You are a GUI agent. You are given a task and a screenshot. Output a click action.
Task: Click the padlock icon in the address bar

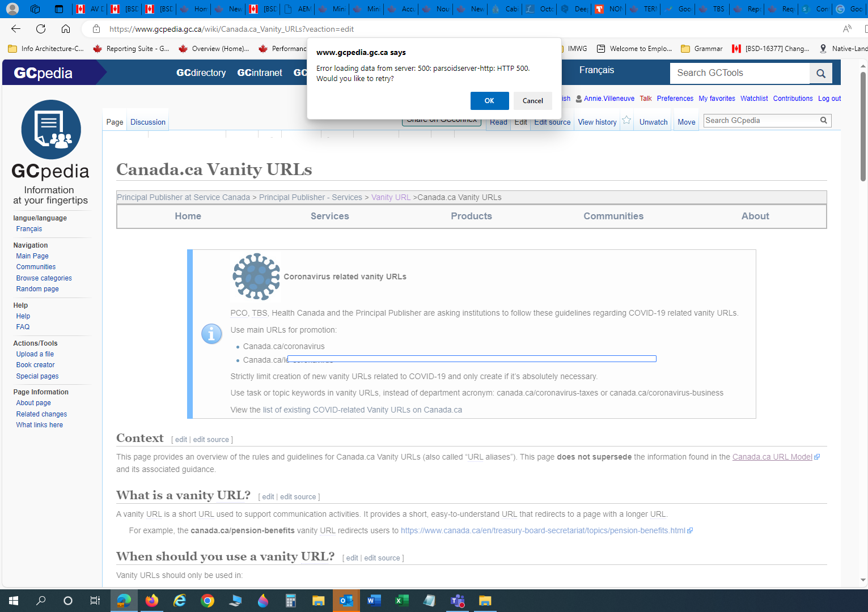point(96,29)
